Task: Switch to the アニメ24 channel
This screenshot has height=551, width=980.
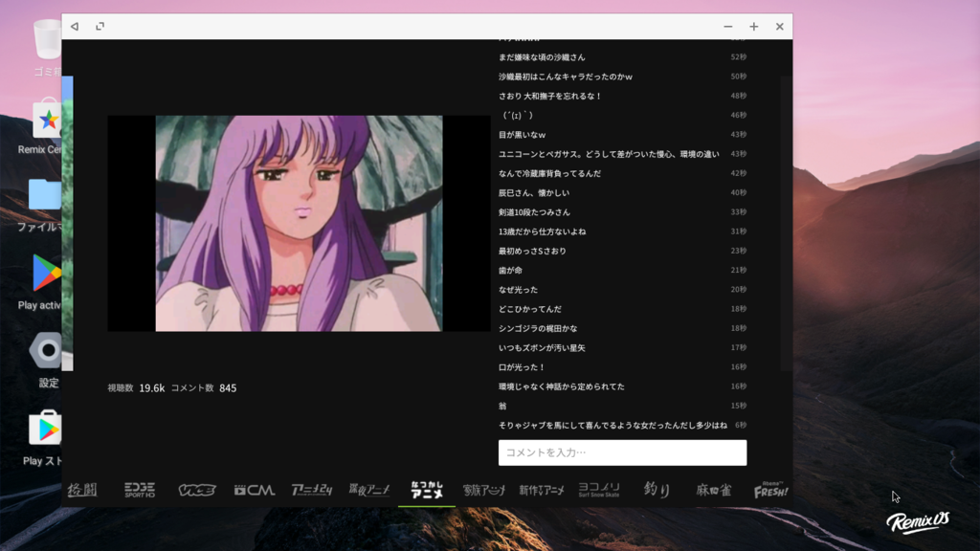Action: pos(312,491)
